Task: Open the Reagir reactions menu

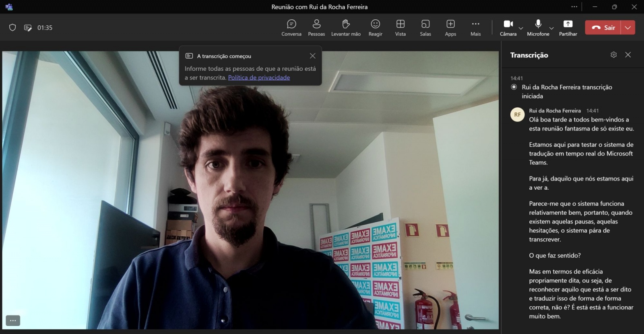Action: pyautogui.click(x=375, y=28)
